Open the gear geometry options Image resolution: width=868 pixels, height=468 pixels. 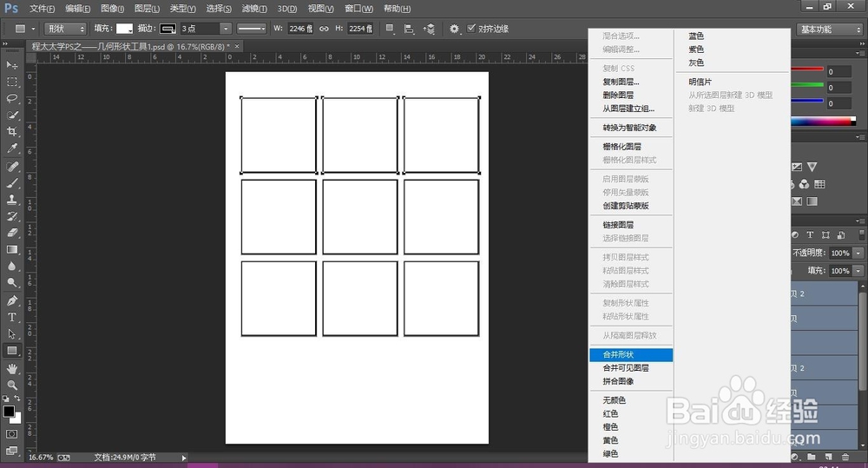click(454, 29)
